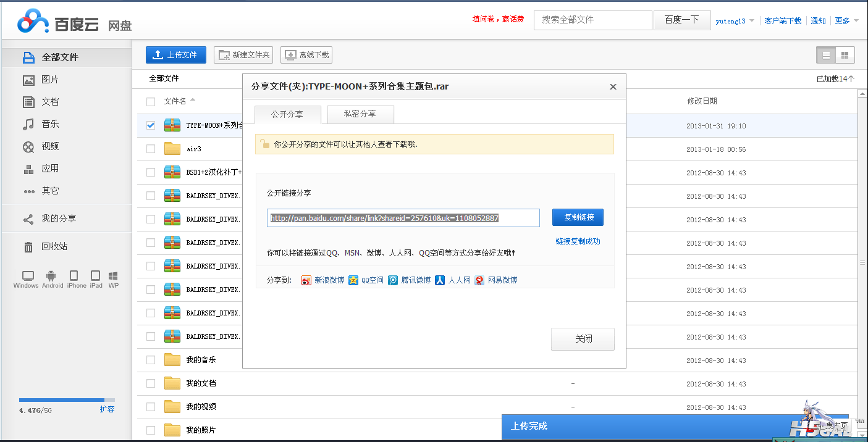Click the BSD1+2汉化补丁 archive icon
Image resolution: width=868 pixels, height=442 pixels.
[172, 172]
